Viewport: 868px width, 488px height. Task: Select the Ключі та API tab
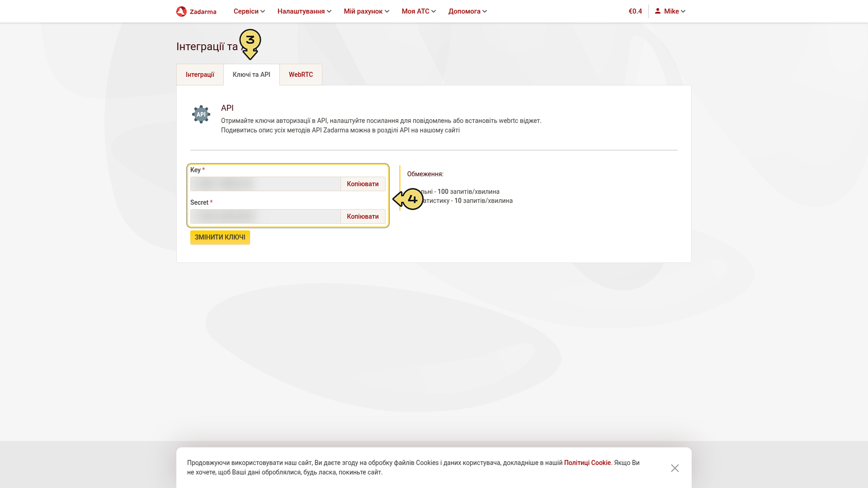click(251, 75)
